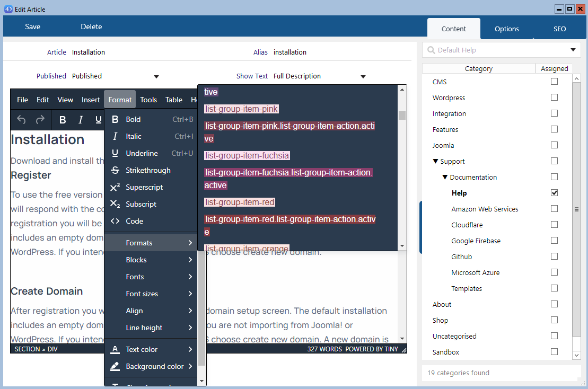Screen dimensions: 588x389
Task: Click the Save button
Action: (x=32, y=26)
